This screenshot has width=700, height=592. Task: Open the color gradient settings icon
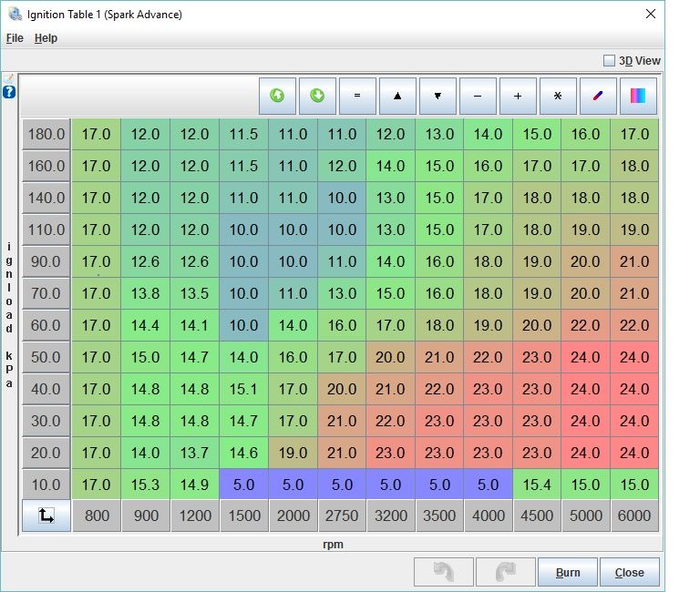638,96
